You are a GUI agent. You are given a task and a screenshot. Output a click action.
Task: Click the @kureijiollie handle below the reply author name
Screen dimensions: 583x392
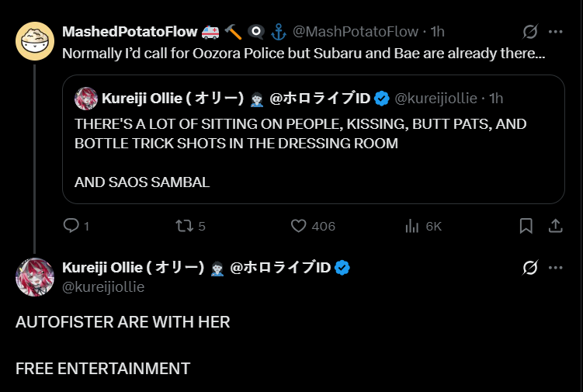point(103,287)
